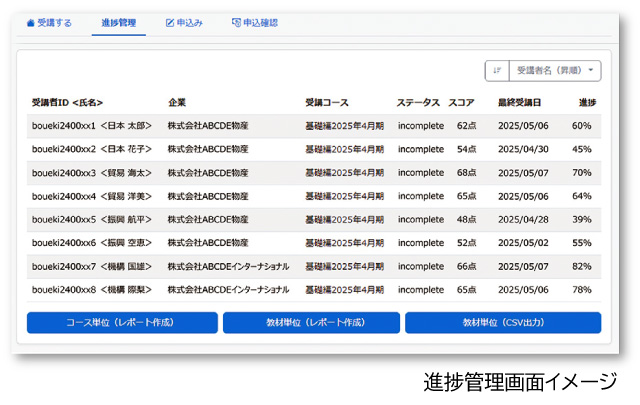Click the sort order icon button
640x405 pixels.
pyautogui.click(x=497, y=71)
